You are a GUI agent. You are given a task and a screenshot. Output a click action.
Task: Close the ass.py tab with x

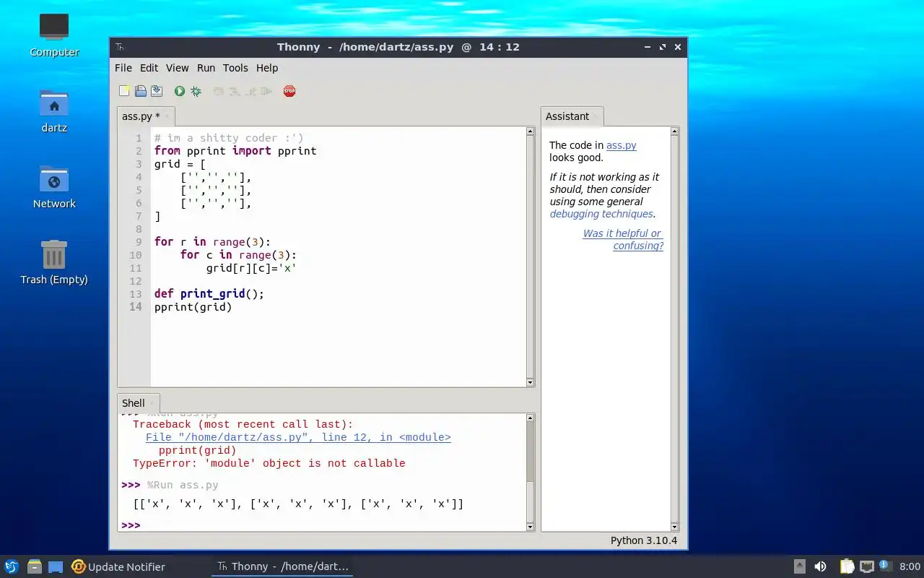(x=167, y=116)
